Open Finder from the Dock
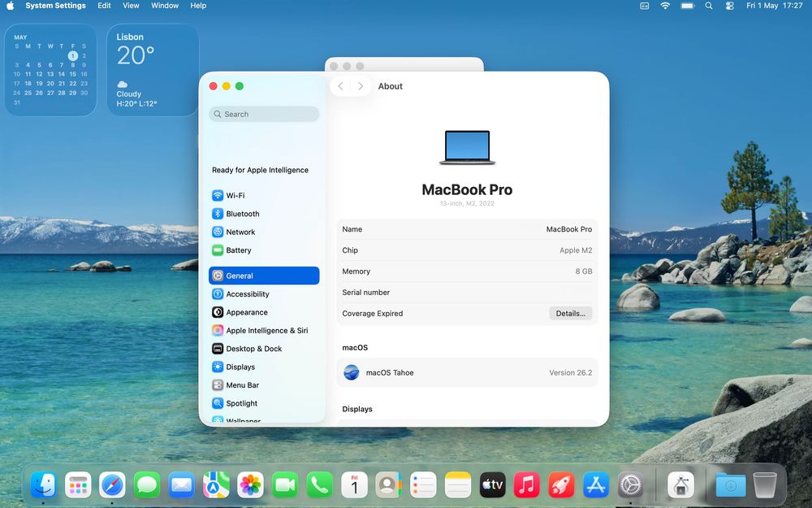 click(x=44, y=485)
